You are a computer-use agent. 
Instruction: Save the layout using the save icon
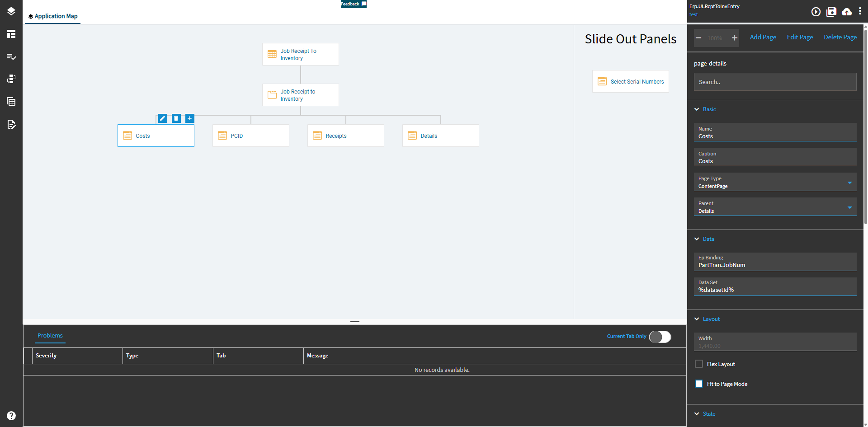click(831, 12)
